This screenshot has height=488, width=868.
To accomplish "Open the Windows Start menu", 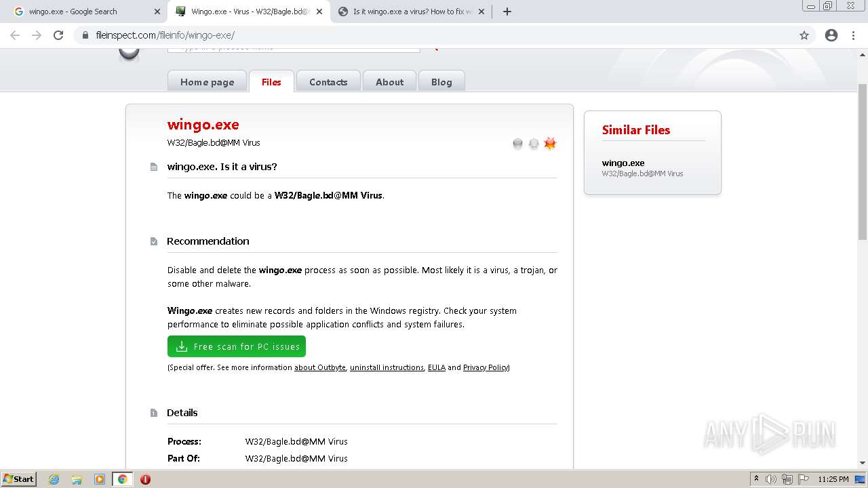I will pos(18,479).
